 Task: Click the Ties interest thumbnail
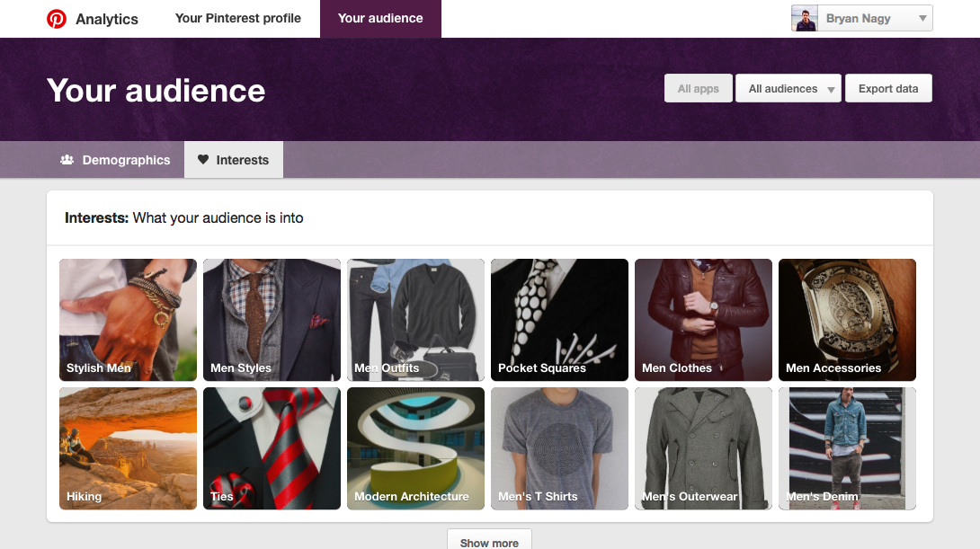pyautogui.click(x=272, y=448)
